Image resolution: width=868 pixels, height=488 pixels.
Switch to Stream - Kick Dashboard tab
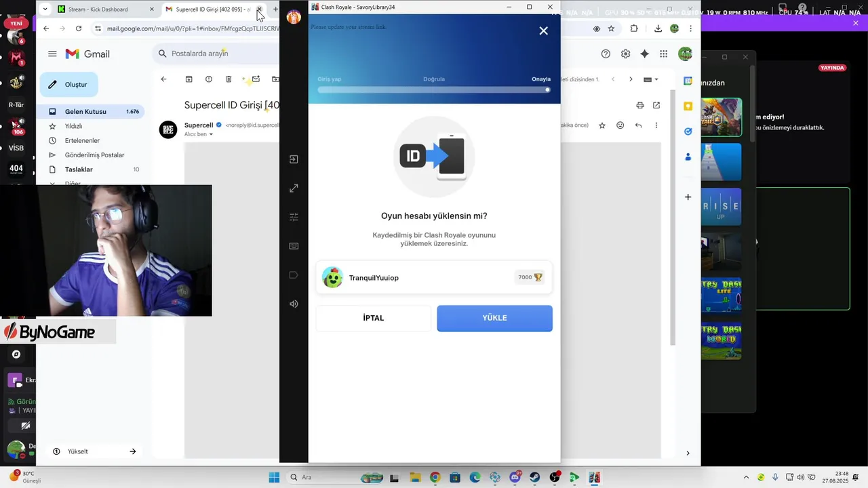coord(106,9)
